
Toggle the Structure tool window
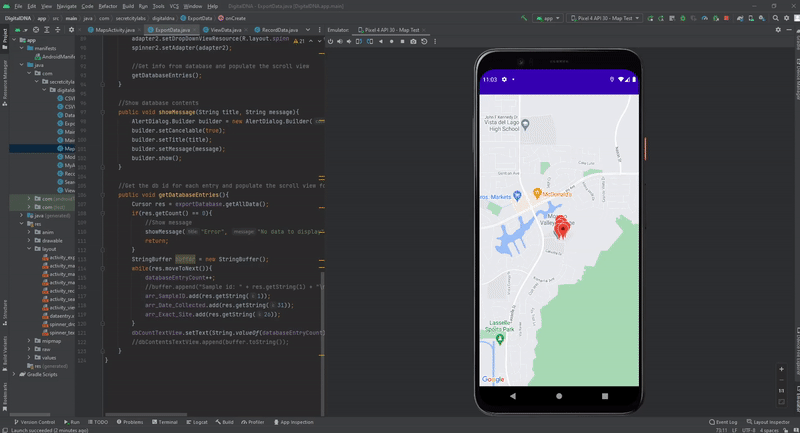click(x=5, y=313)
